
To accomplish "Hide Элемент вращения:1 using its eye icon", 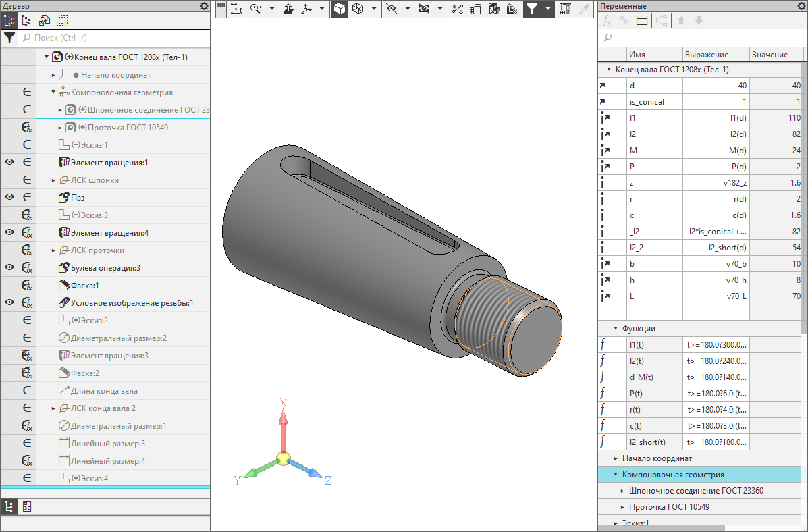I will [x=9, y=163].
